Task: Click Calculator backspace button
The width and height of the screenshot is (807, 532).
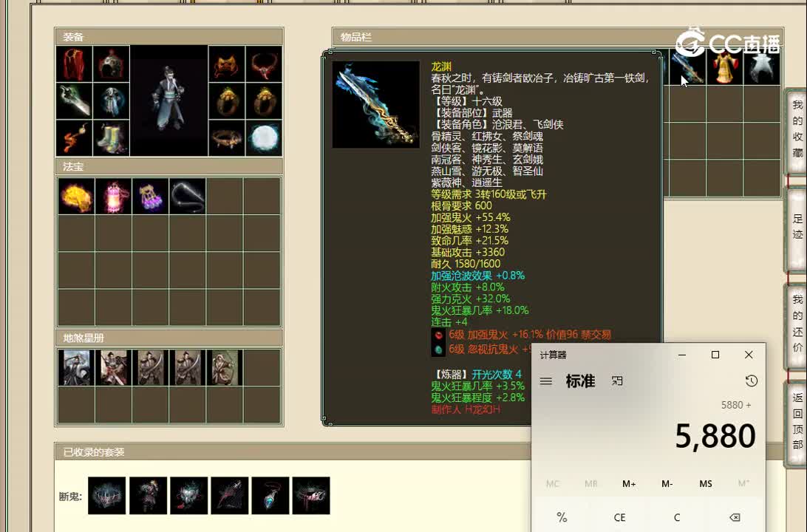Action: [735, 517]
